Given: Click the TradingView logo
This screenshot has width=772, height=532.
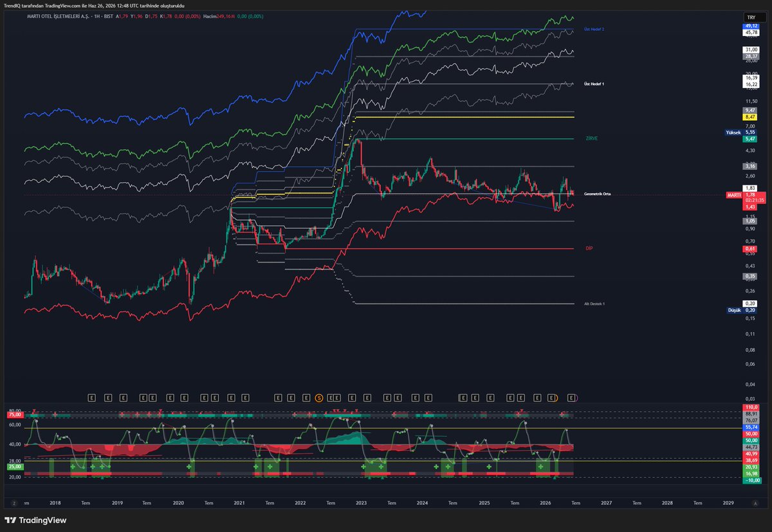Looking at the screenshot, I should click(x=36, y=520).
